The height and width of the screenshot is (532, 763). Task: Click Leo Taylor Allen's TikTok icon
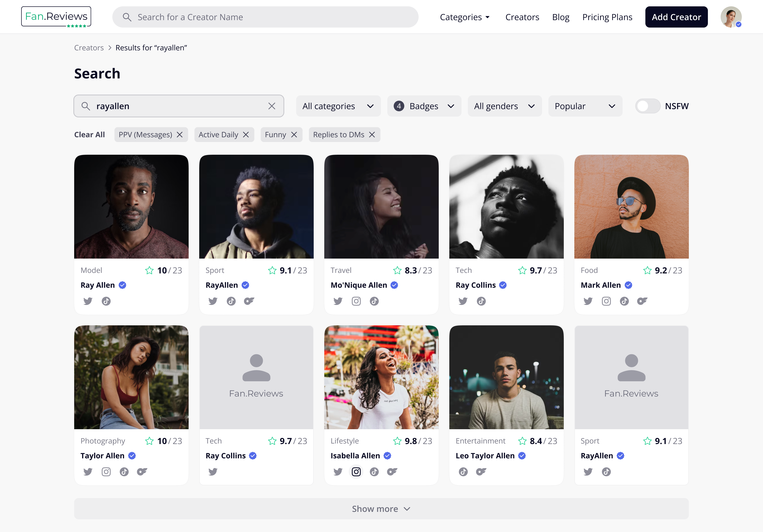pos(463,472)
